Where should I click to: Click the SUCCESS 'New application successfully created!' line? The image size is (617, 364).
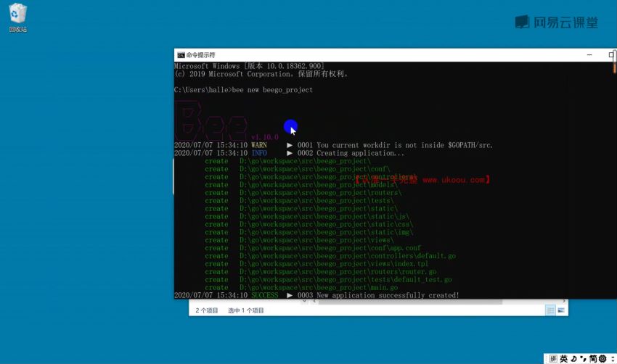(x=316, y=295)
